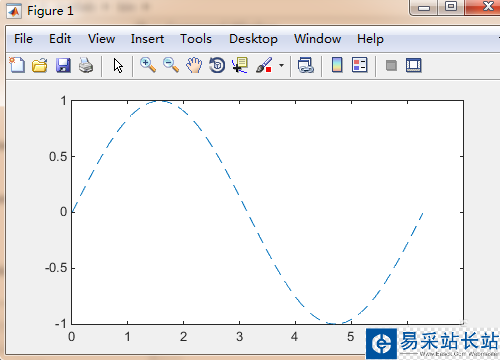The width and height of the screenshot is (500, 360).
Task: Click the Show Plot Tools icon
Action: [x=414, y=65]
